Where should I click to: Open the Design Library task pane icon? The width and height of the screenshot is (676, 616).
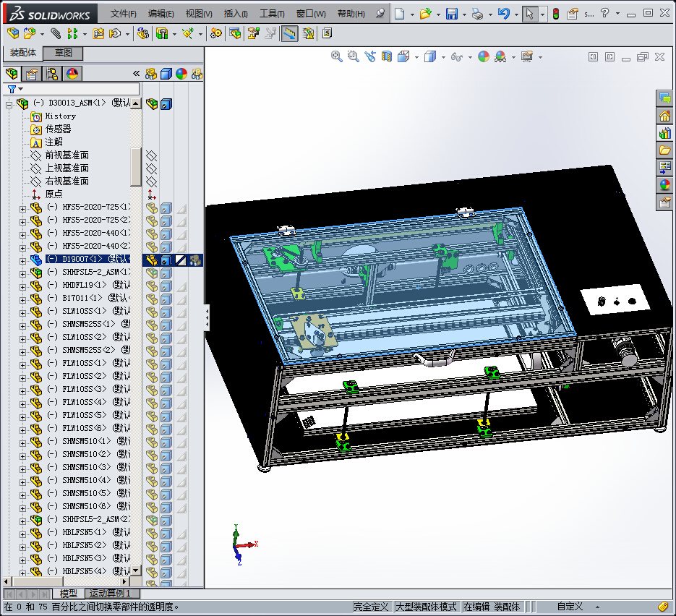664,134
